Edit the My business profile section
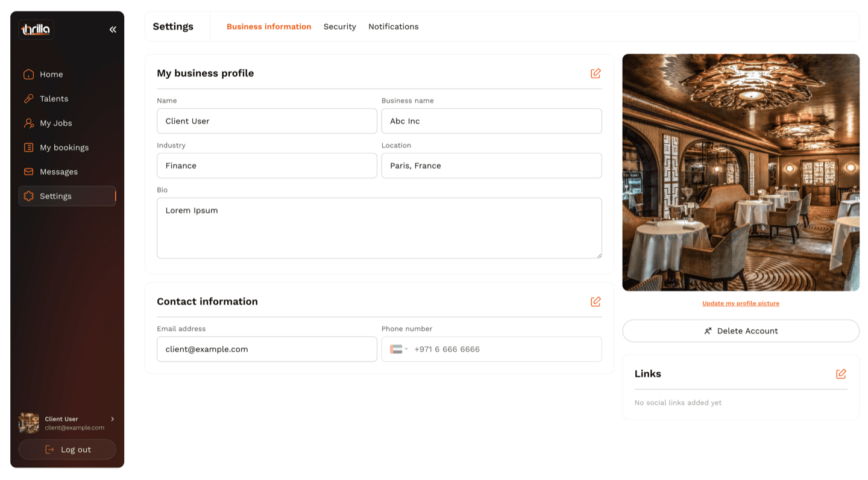Viewport: 868px width, 480px height. pyautogui.click(x=596, y=73)
